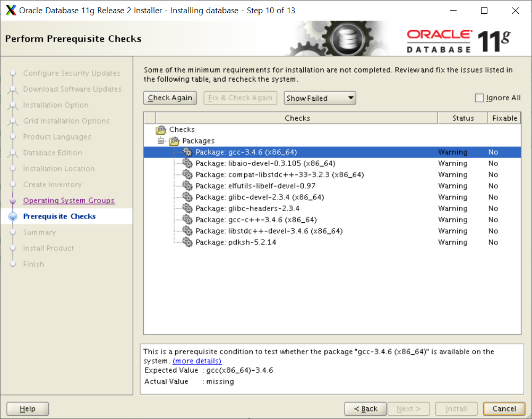
Task: Select row Package: pdksh-5.2.14
Action: point(332,242)
